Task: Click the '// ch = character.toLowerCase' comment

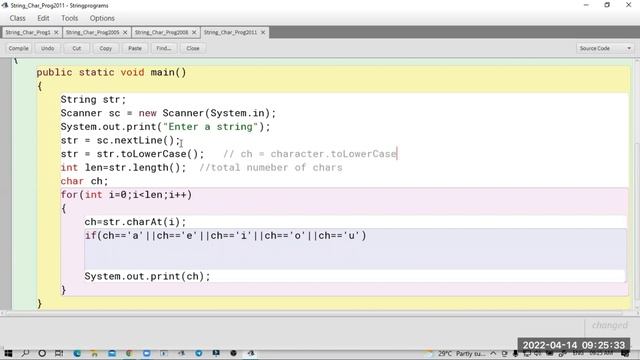Action: [310, 154]
